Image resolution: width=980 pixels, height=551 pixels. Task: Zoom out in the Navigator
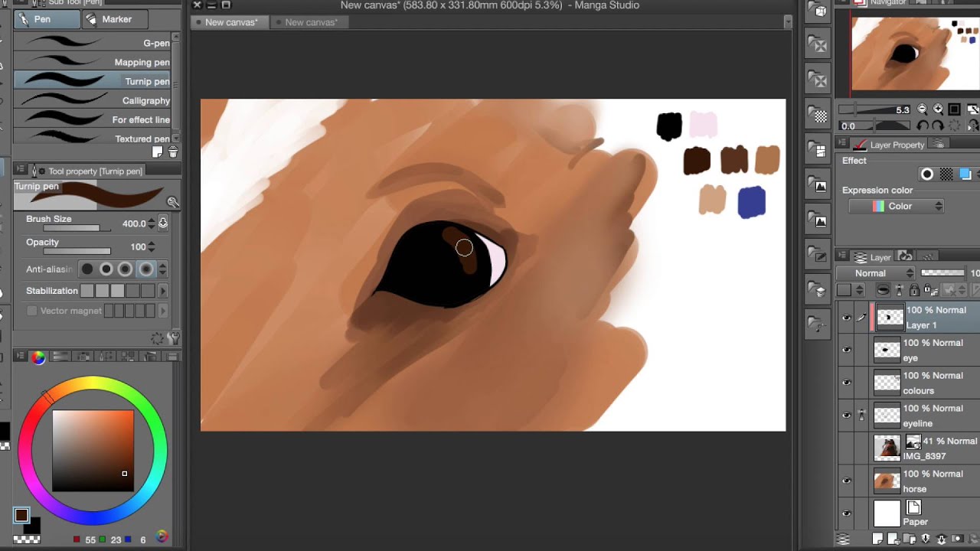pyautogui.click(x=923, y=109)
